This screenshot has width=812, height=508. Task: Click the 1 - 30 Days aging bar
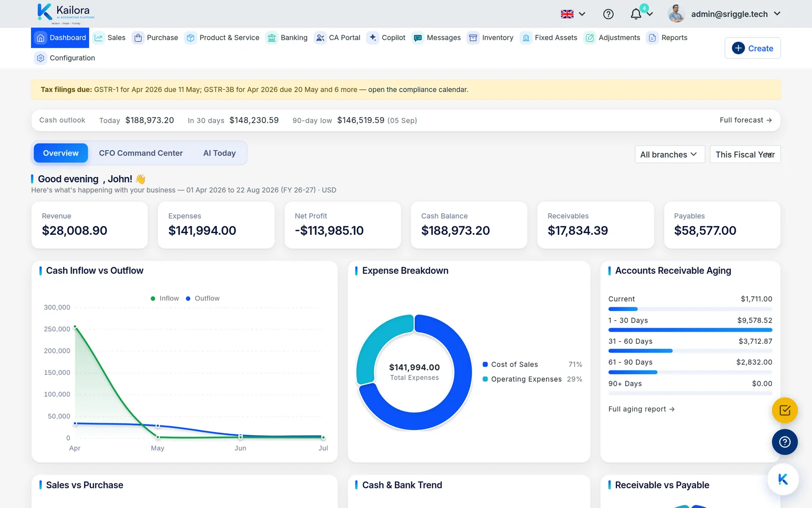[690, 330]
